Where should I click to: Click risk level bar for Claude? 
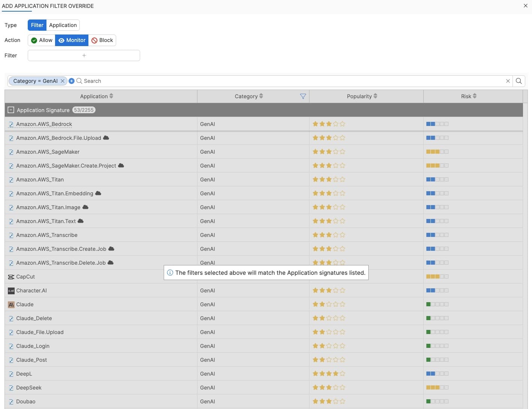(x=437, y=304)
